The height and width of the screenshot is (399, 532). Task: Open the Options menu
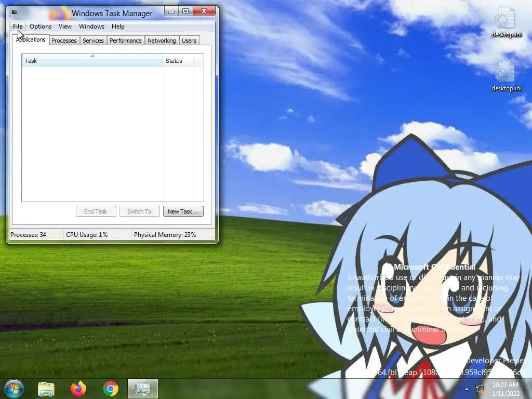click(x=41, y=26)
